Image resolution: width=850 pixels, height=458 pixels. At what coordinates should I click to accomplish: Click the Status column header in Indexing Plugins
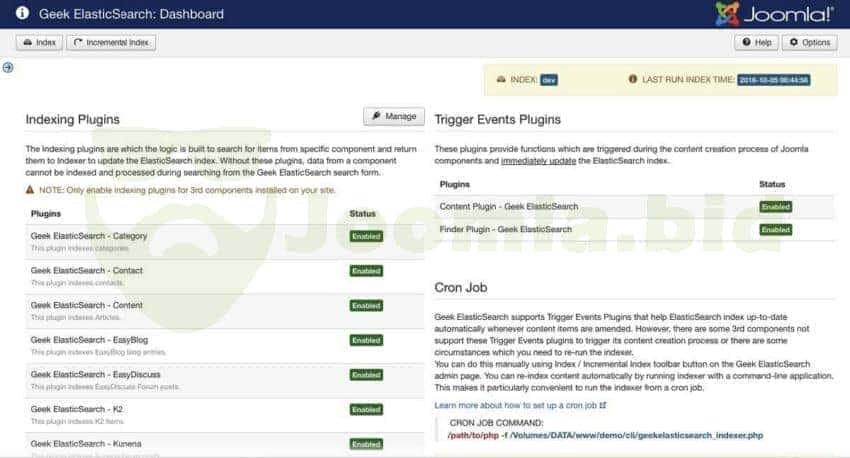coord(363,214)
